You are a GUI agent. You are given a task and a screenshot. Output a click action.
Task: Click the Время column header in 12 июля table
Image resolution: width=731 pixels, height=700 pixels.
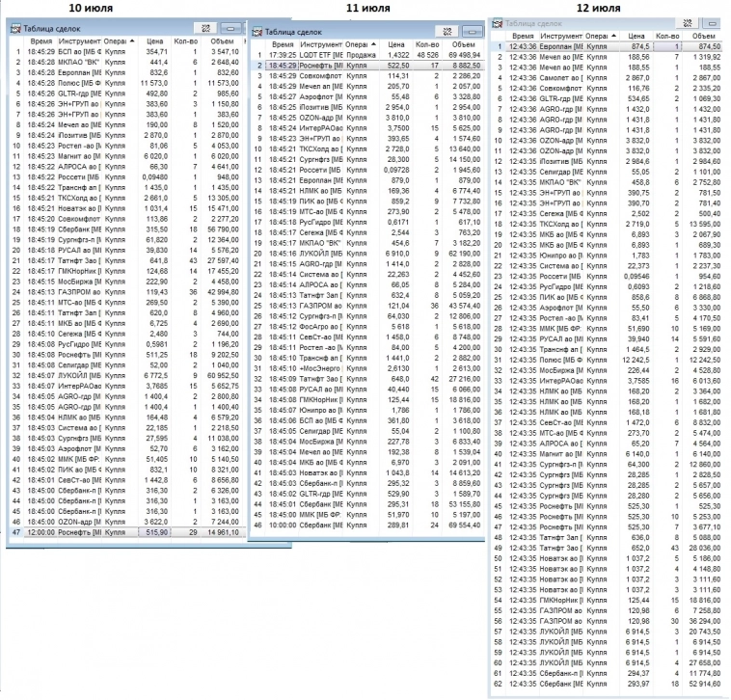(x=527, y=36)
